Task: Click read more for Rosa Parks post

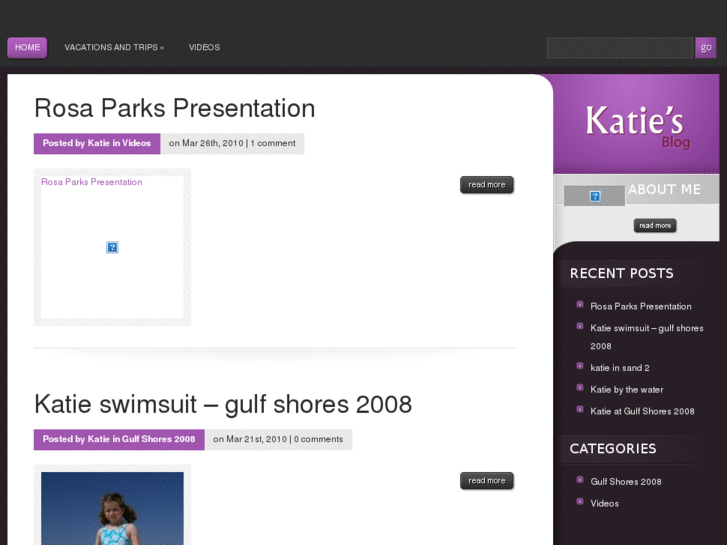Action: 486,184
